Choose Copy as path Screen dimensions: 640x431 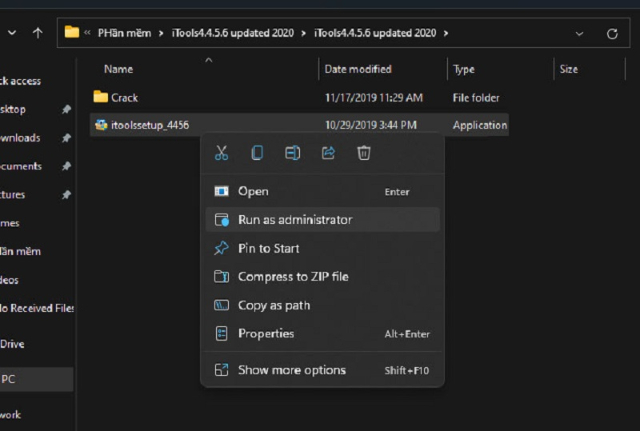tap(322, 305)
